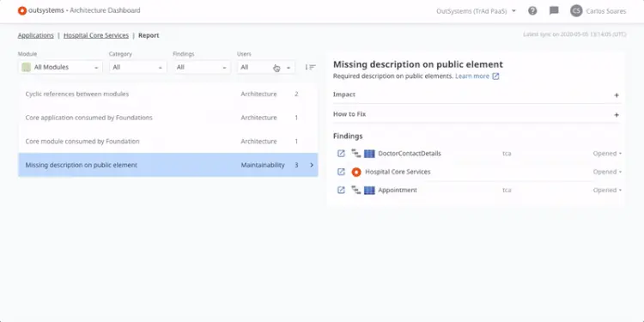Click the tca label on the DoctorContactDetails row

click(507, 154)
